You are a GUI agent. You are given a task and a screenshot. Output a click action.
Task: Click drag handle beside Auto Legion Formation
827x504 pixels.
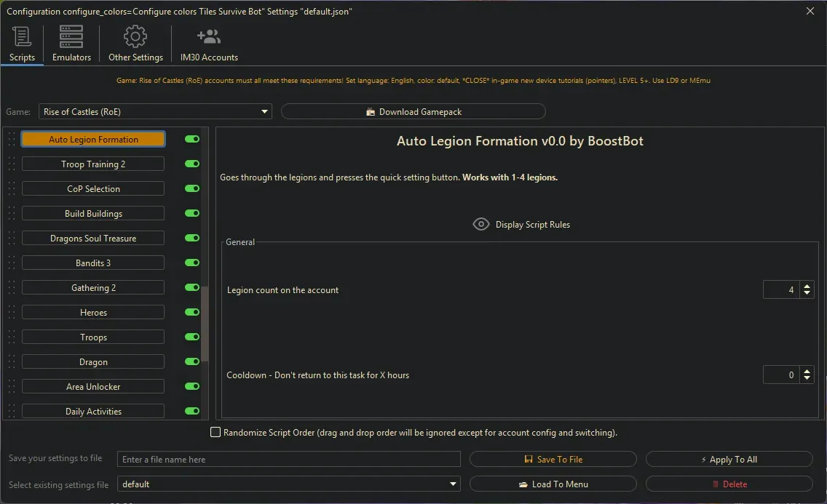[x=12, y=139]
